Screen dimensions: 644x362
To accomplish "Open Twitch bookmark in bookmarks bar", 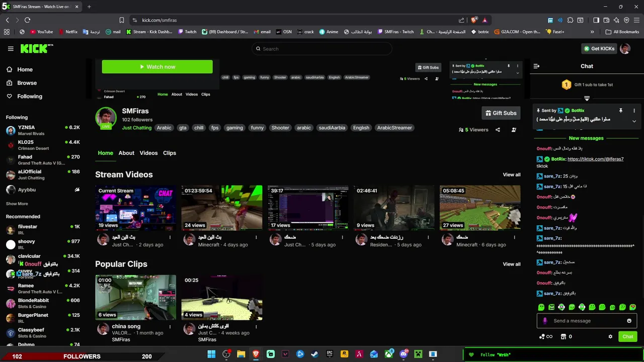I will click(187, 32).
